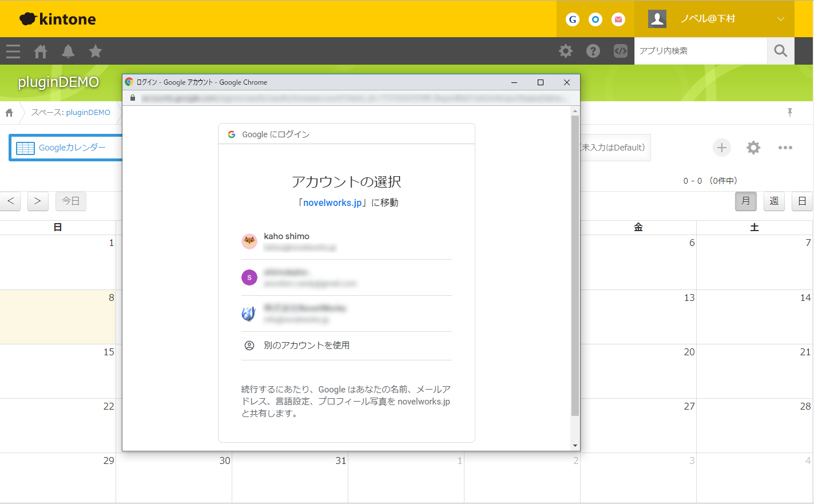Viewport: 814px width, 504px height.
Task: Go to kintone portal home icon
Action: pos(41,51)
